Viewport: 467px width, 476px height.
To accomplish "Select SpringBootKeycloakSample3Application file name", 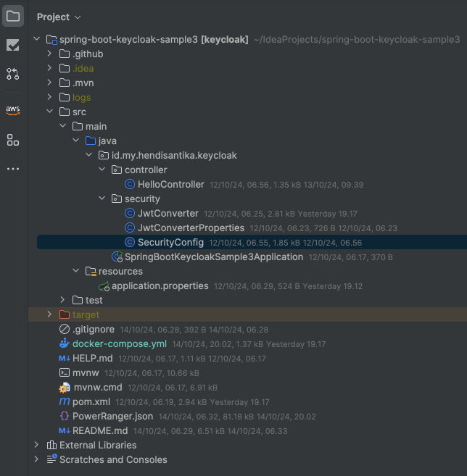I will [214, 256].
